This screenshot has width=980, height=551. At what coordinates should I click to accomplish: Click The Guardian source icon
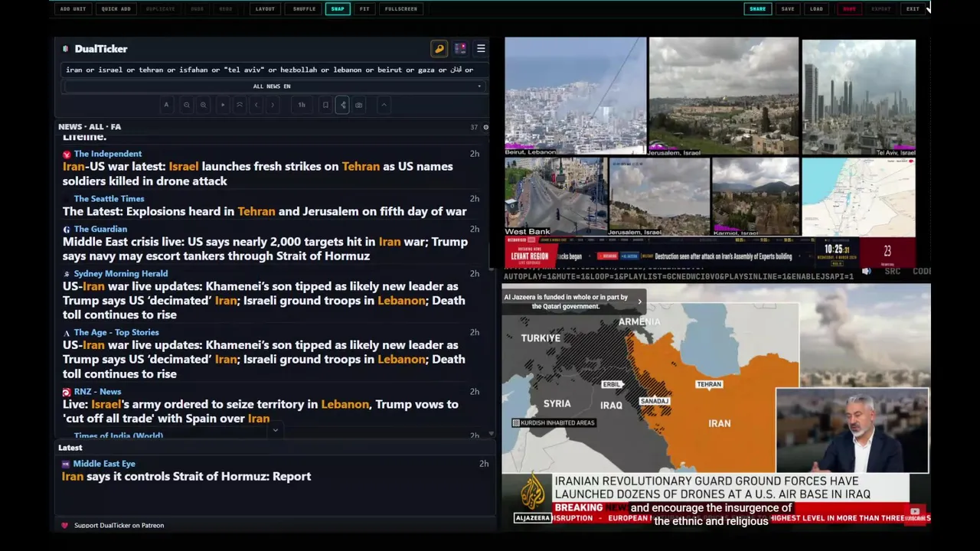[x=67, y=229]
